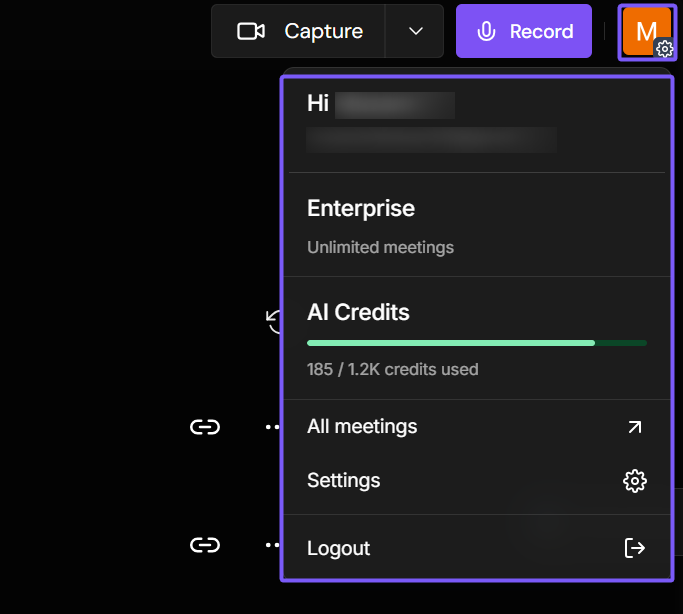Copy link using the lower chain icon
This screenshot has height=614, width=683.
(205, 545)
